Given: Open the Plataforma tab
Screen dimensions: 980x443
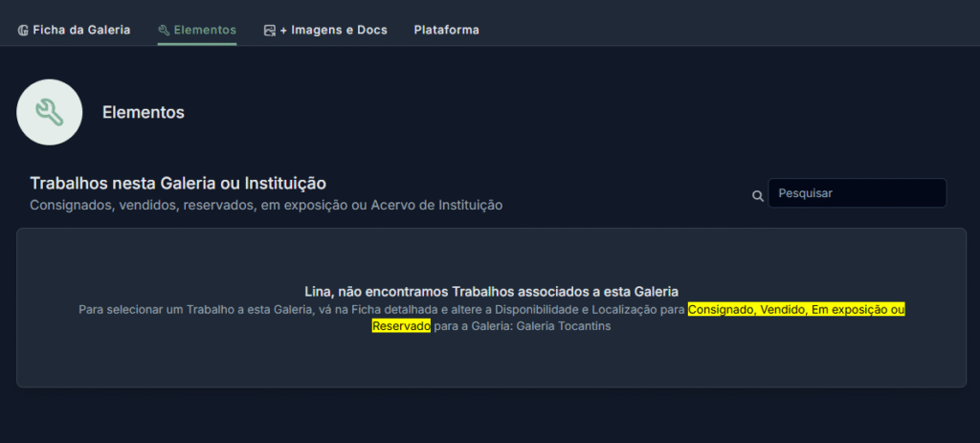Looking at the screenshot, I should click(446, 30).
